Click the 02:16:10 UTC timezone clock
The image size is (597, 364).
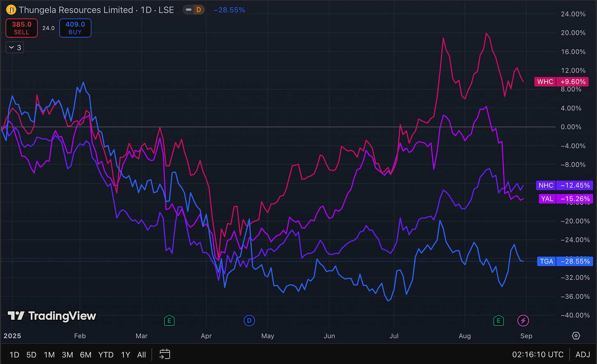[x=538, y=355]
